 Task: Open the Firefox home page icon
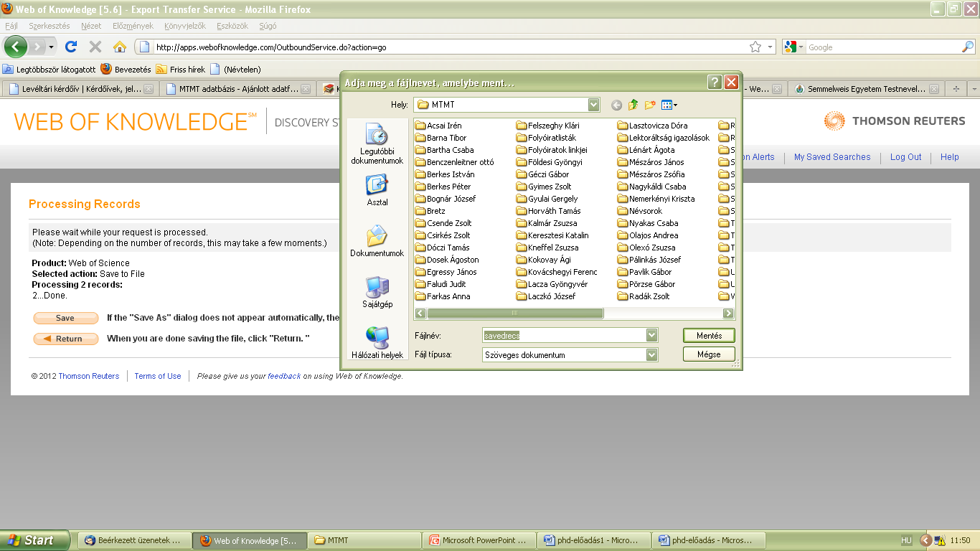coord(120,47)
